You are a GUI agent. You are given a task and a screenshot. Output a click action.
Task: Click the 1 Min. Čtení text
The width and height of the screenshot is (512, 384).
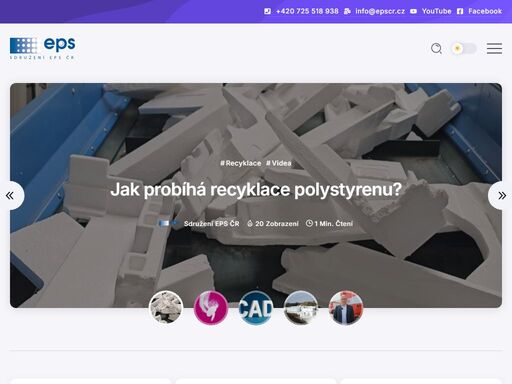(x=334, y=224)
